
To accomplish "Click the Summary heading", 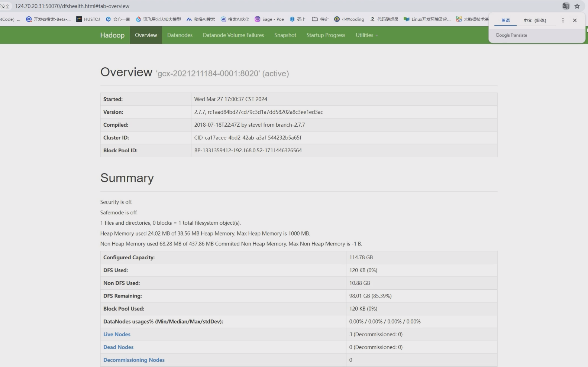I will (x=127, y=178).
